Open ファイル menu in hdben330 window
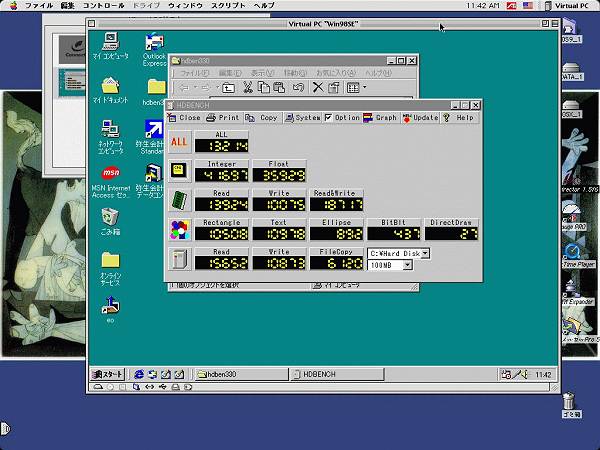600x450 pixels. (x=194, y=73)
